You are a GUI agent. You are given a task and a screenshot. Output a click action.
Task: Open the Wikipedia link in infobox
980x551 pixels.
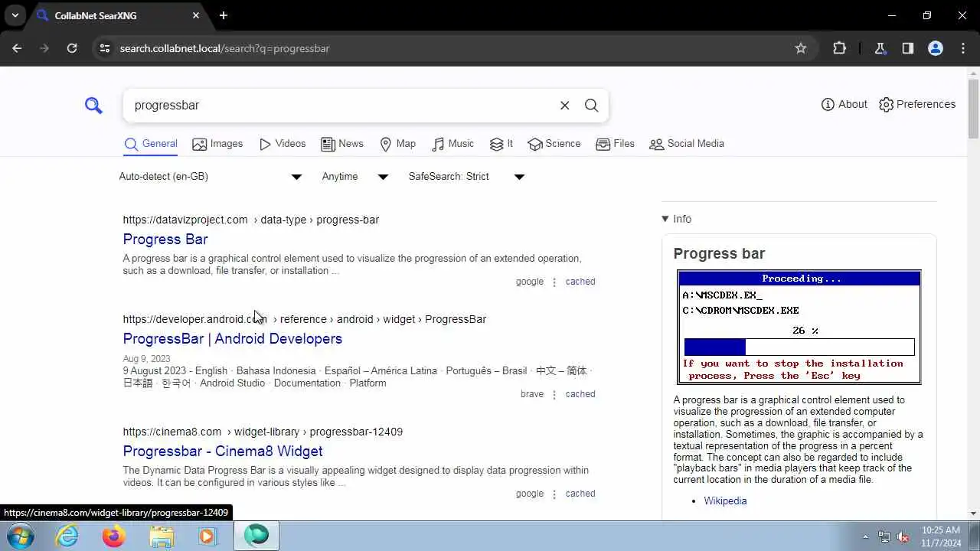725,501
